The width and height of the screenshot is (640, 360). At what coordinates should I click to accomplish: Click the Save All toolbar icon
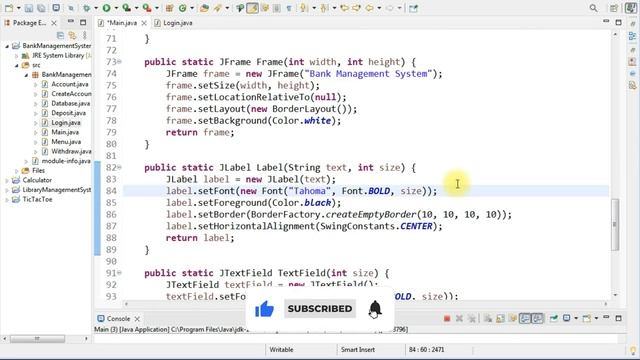point(41,8)
